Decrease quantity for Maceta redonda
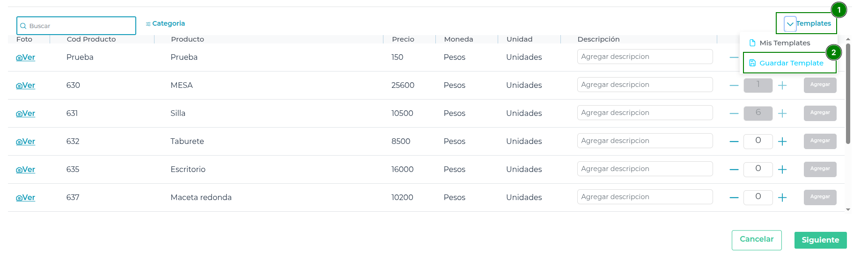Screen dimensions: 868x258 click(734, 198)
